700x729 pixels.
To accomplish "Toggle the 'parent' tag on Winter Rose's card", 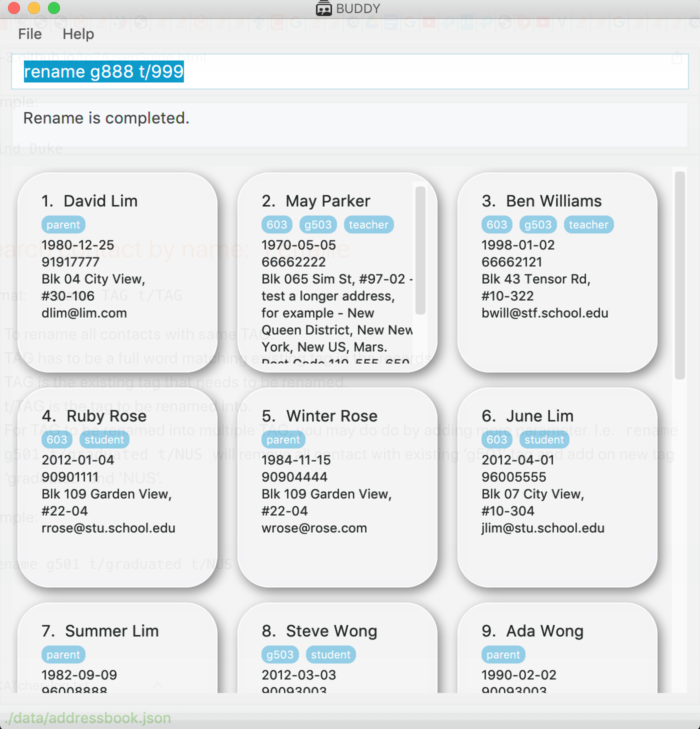I will click(283, 439).
